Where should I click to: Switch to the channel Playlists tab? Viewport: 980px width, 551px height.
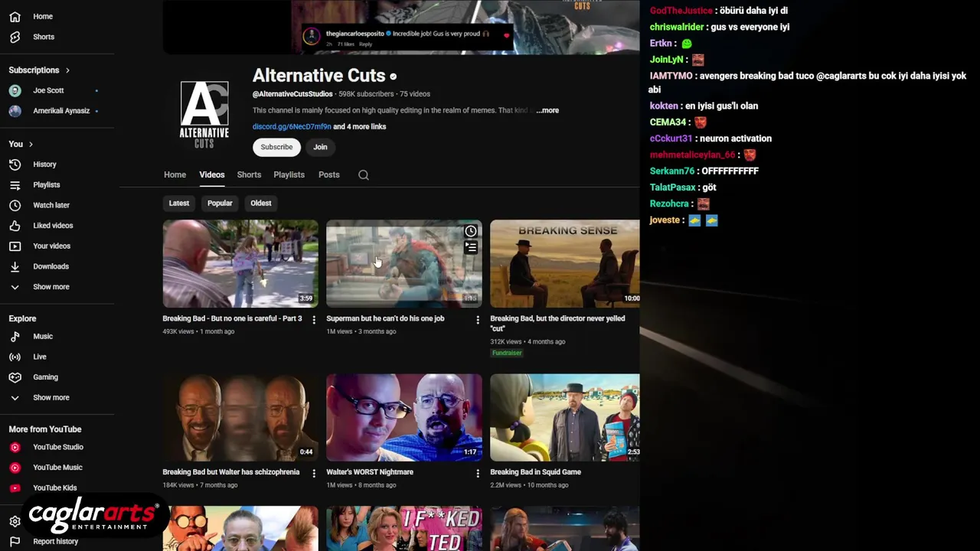click(x=289, y=174)
